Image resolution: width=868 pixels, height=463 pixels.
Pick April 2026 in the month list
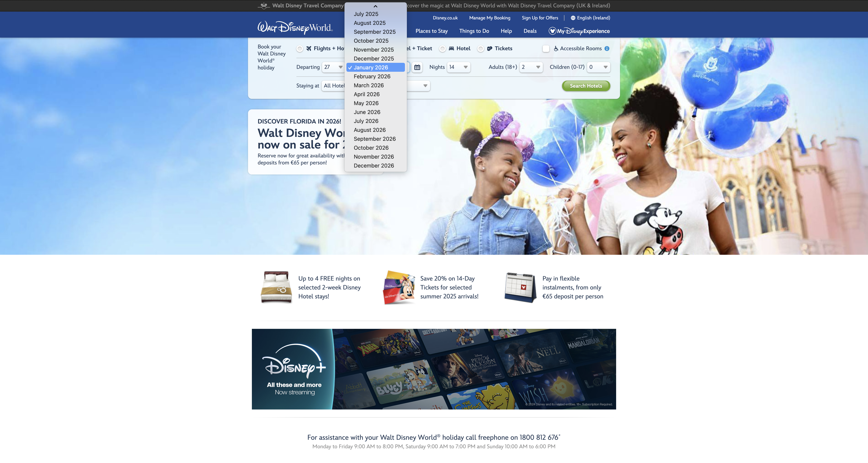(375, 94)
